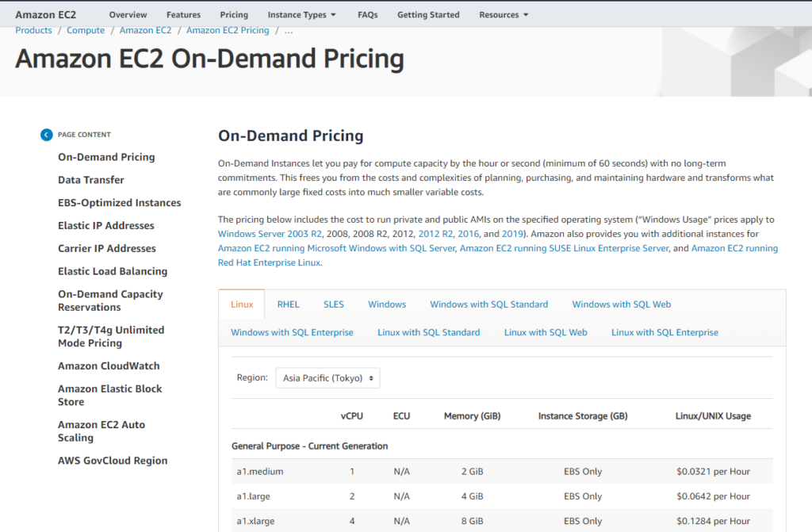Click the Instance Storage (GB) column header
Viewport: 812px width, 532px height.
pyautogui.click(x=583, y=416)
